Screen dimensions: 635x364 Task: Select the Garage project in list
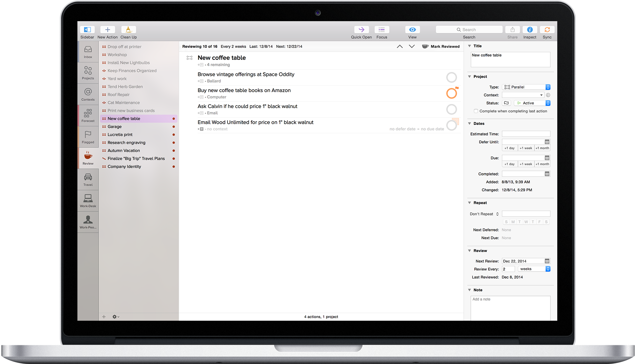(114, 127)
